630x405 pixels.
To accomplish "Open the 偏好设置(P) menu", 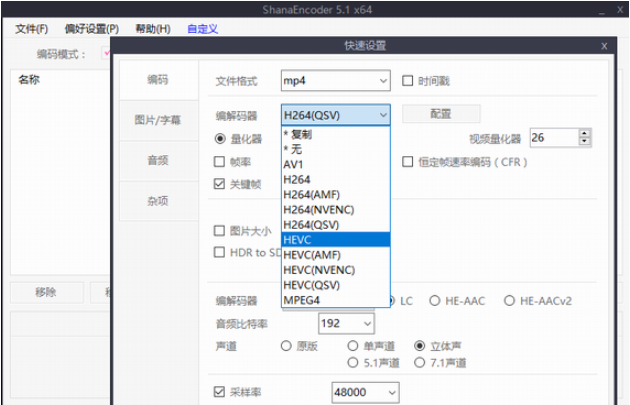I will 91,29.
